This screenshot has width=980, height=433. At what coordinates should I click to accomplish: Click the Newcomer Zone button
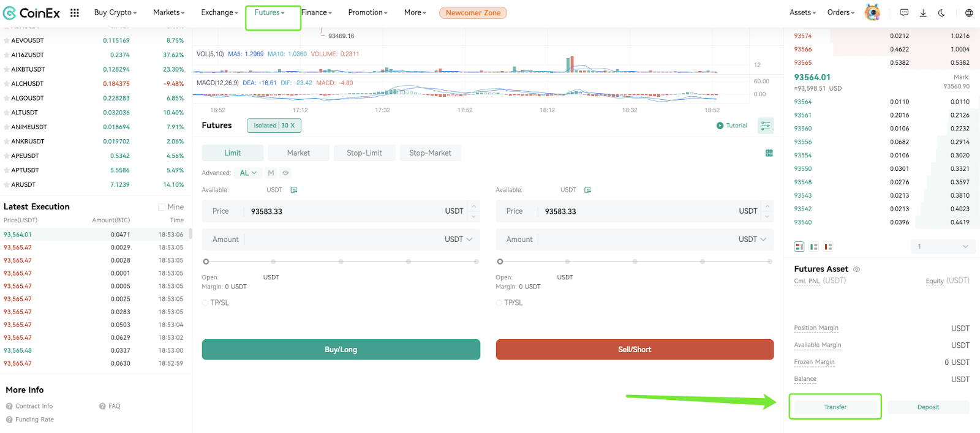tap(473, 13)
